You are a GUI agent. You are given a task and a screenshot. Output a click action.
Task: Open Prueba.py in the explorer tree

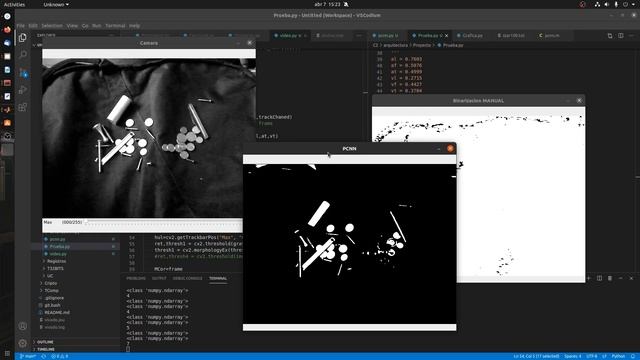click(60, 247)
